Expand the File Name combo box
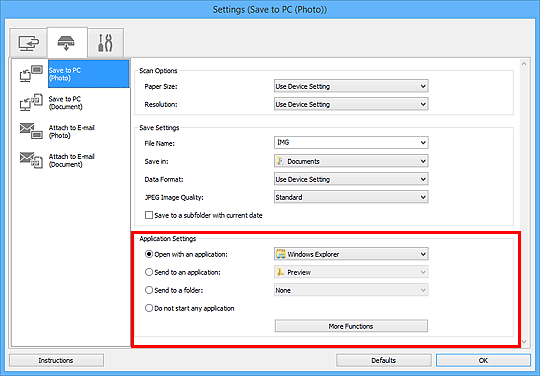The height and width of the screenshot is (376, 540). pos(351,143)
